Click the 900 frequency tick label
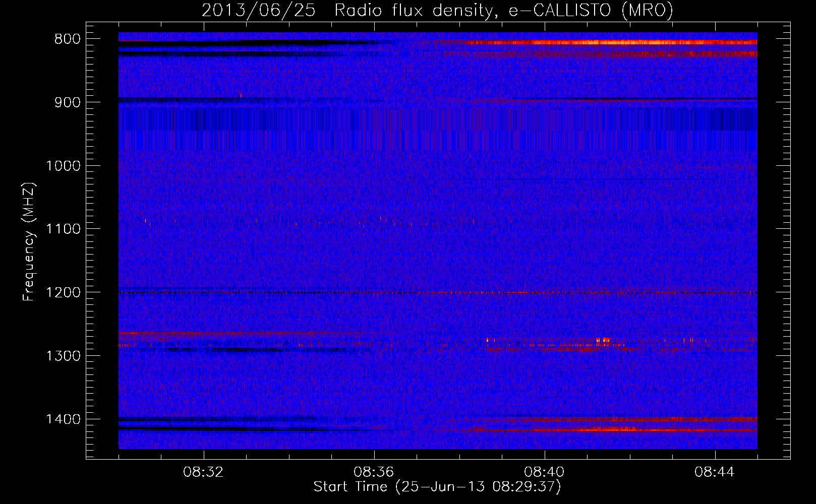Image resolution: width=816 pixels, height=504 pixels. [x=68, y=102]
